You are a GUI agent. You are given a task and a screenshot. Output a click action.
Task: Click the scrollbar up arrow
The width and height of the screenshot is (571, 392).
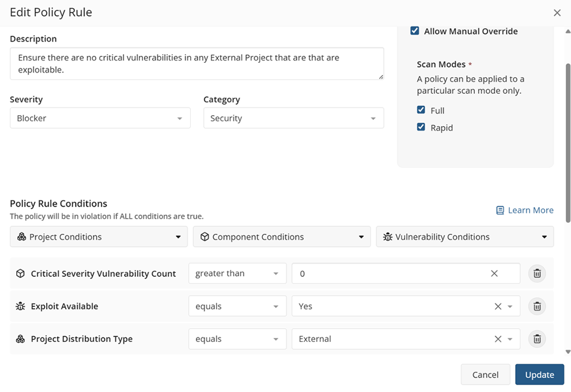tap(568, 31)
